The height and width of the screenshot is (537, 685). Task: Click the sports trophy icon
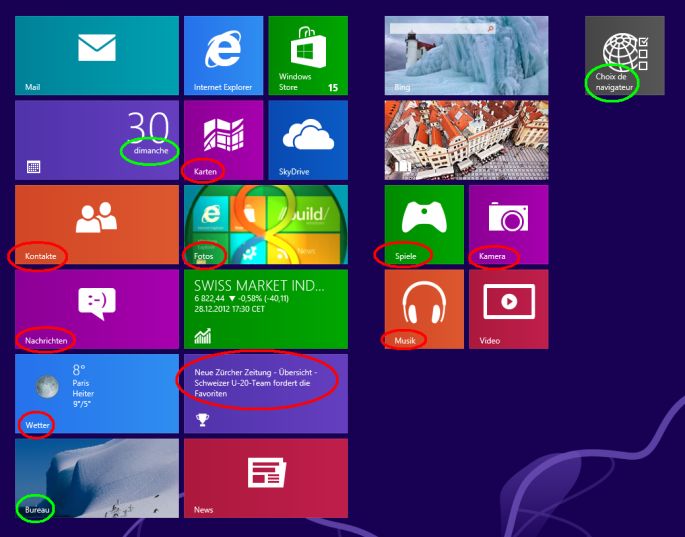click(x=202, y=420)
